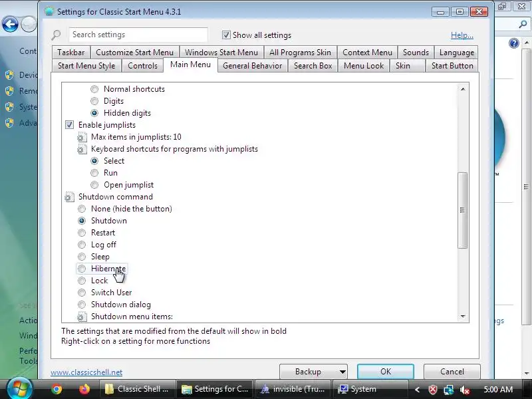
Task: Click the settings icon beside Shutdown menu items
Action: point(82,317)
